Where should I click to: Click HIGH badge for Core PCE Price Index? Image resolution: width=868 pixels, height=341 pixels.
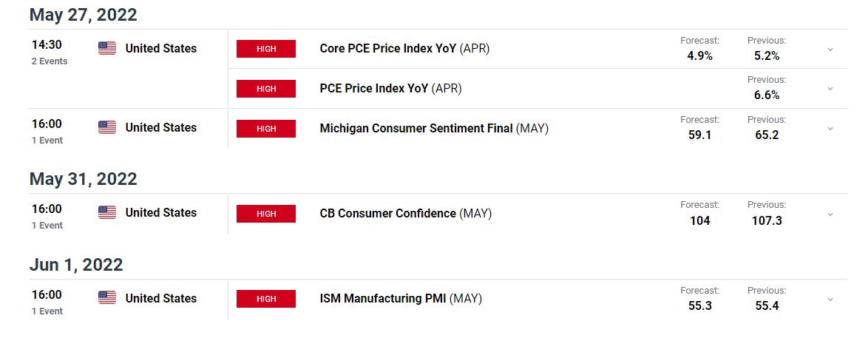266,49
